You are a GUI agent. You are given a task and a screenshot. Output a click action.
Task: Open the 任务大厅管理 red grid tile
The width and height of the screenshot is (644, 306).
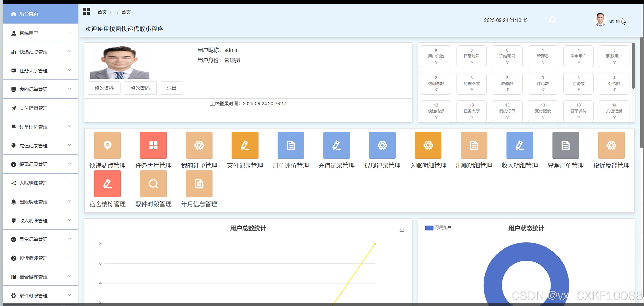click(153, 145)
